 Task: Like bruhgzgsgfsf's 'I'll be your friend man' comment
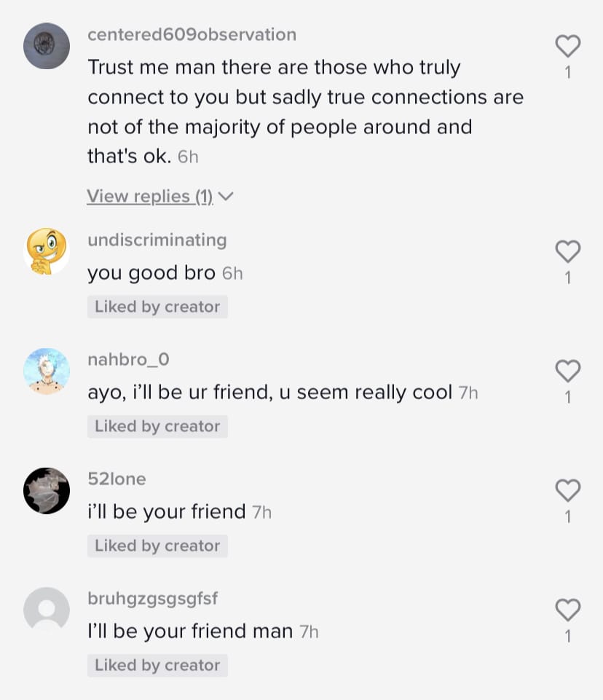(568, 610)
